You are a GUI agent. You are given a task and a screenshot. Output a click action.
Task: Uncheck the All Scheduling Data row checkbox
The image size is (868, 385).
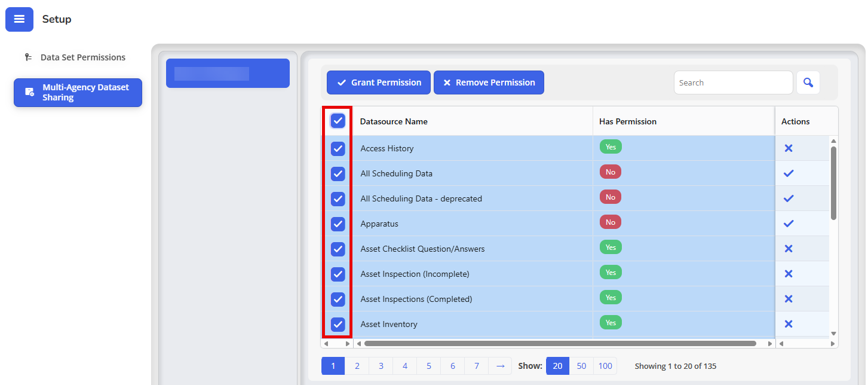pyautogui.click(x=338, y=174)
